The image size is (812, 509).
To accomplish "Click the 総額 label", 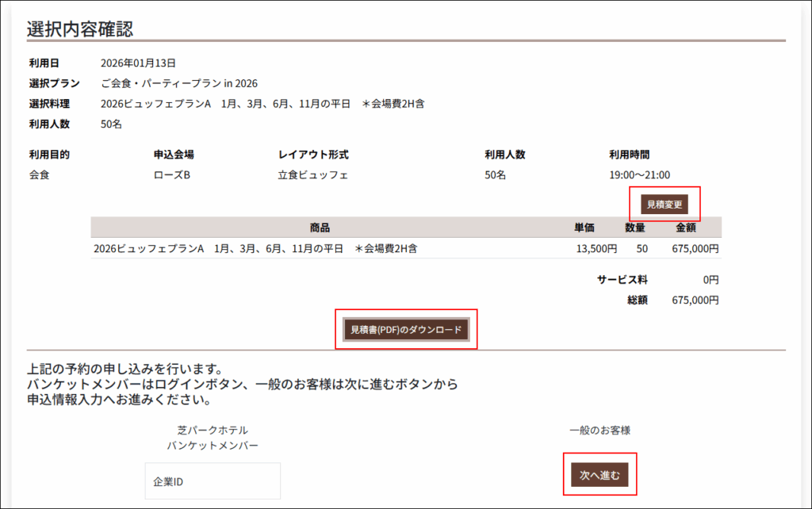I will click(x=638, y=300).
